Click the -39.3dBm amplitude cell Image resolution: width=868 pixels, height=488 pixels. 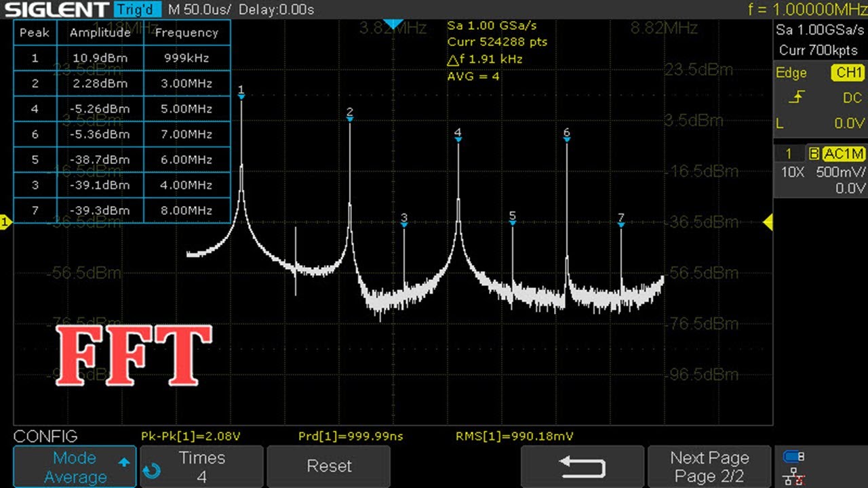pos(100,211)
